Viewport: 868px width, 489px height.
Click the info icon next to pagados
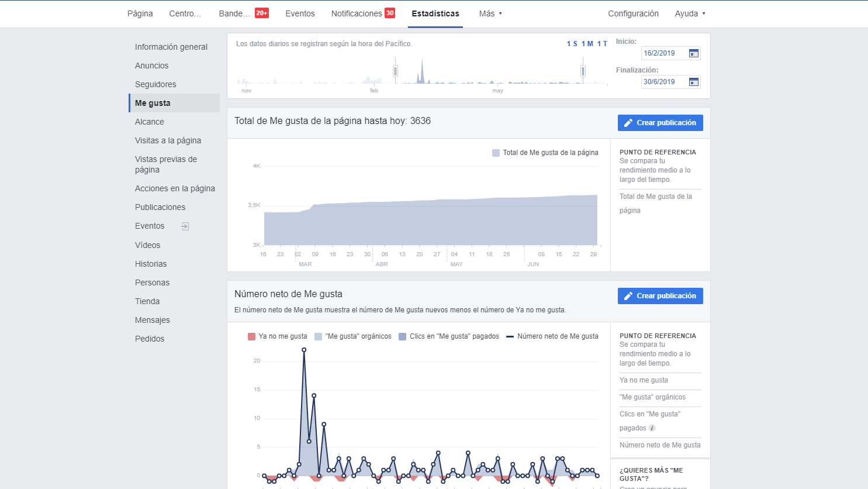click(x=652, y=428)
